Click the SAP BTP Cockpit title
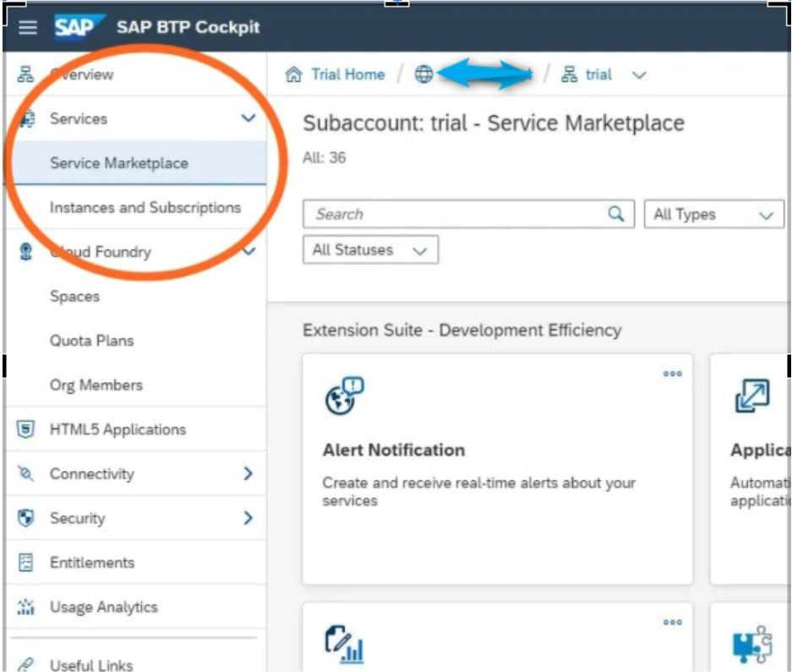The height and width of the screenshot is (672, 792). point(188,27)
